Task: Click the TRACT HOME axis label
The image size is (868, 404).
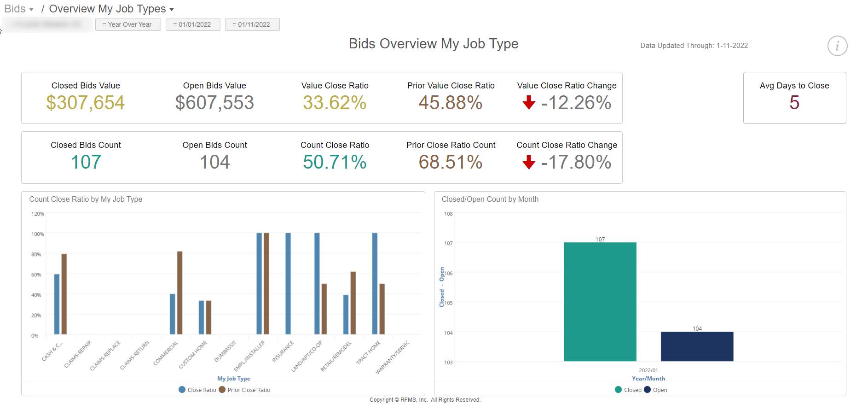Action: point(368,352)
